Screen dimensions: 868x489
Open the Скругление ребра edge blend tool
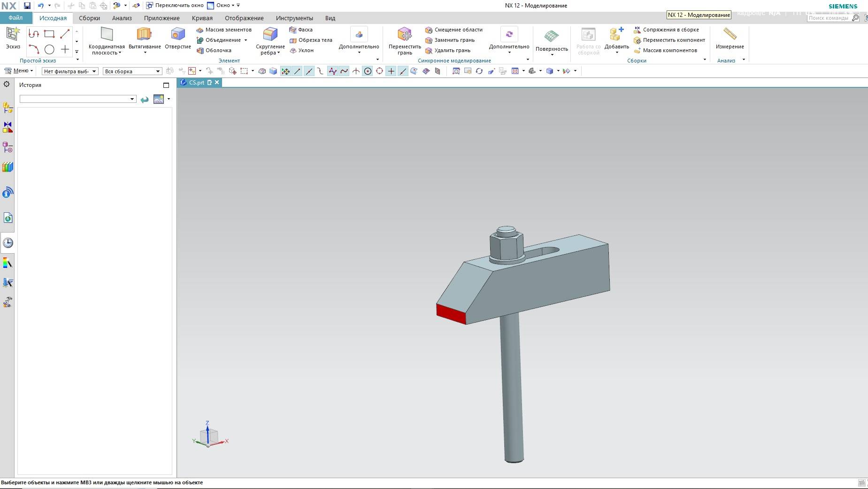pos(270,41)
